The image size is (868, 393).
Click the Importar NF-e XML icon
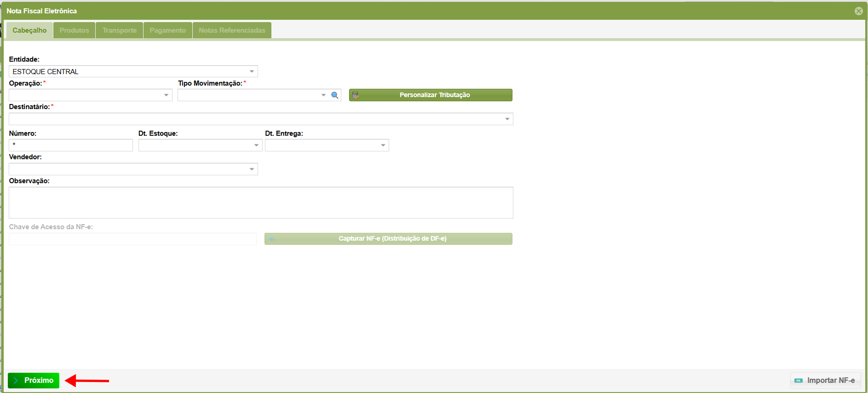click(799, 381)
